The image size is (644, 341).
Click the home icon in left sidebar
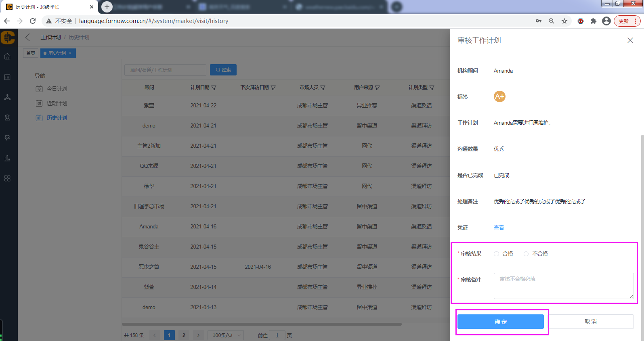click(x=7, y=56)
